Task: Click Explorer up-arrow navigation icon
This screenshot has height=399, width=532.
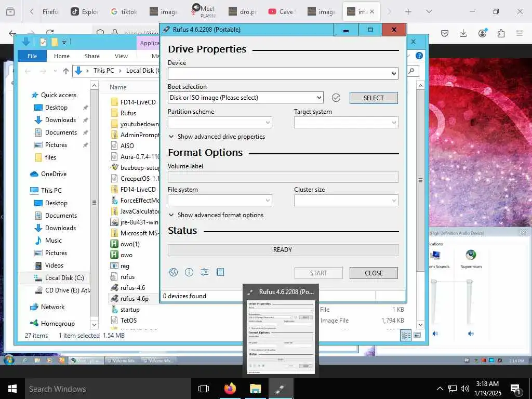Action: coord(66,71)
